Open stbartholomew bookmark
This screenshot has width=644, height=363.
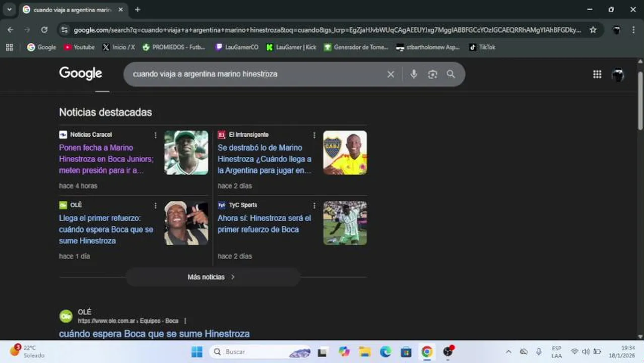[x=428, y=47]
